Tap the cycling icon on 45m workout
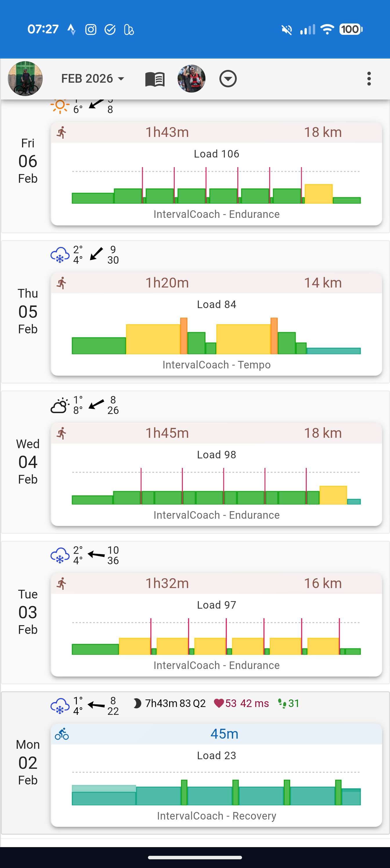390x868 pixels. pos(62,734)
